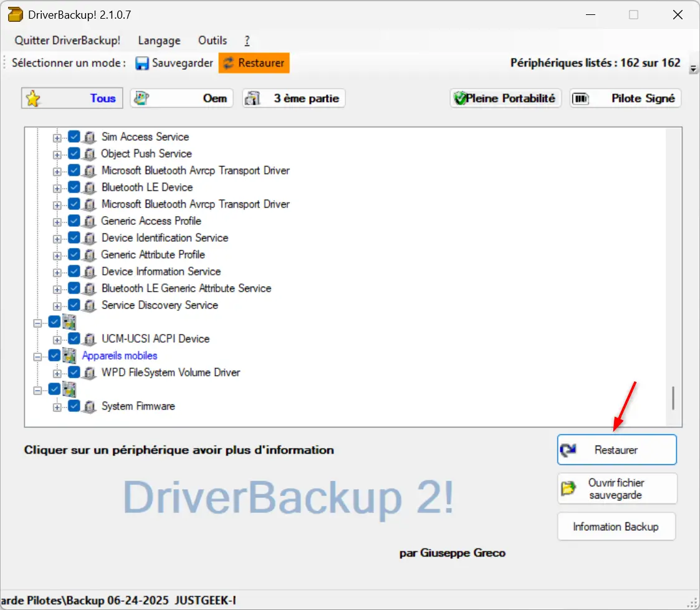700x610 pixels.
Task: Click device icon beside Object Push Service
Action: click(90, 154)
